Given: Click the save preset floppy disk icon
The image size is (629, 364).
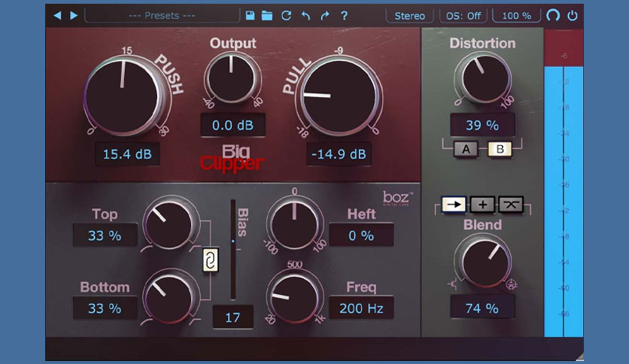Looking at the screenshot, I should [x=251, y=15].
